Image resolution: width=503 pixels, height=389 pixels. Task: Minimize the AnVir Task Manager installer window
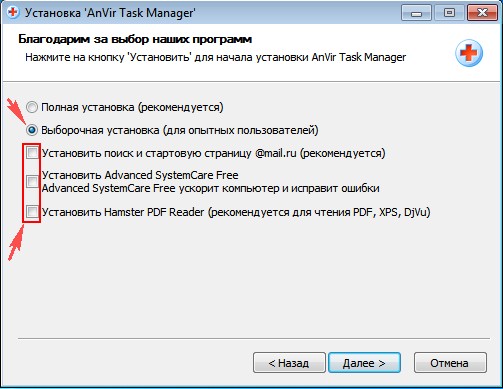(x=416, y=13)
